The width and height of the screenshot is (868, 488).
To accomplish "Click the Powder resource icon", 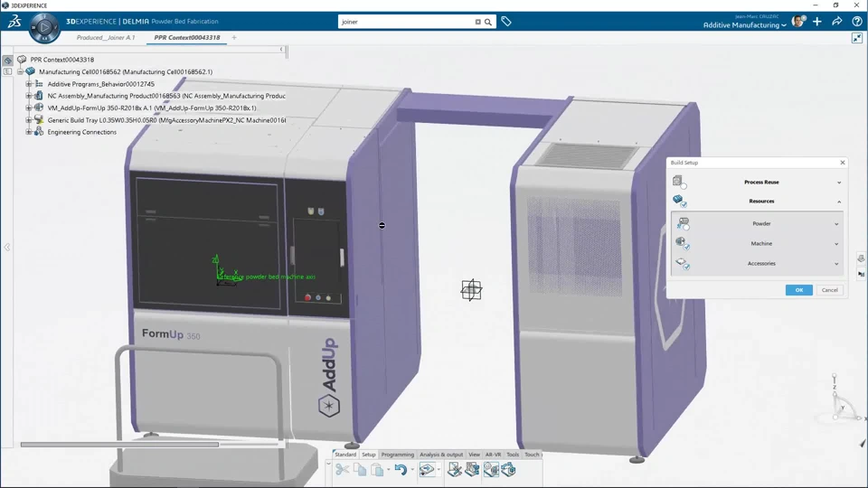I will [684, 223].
